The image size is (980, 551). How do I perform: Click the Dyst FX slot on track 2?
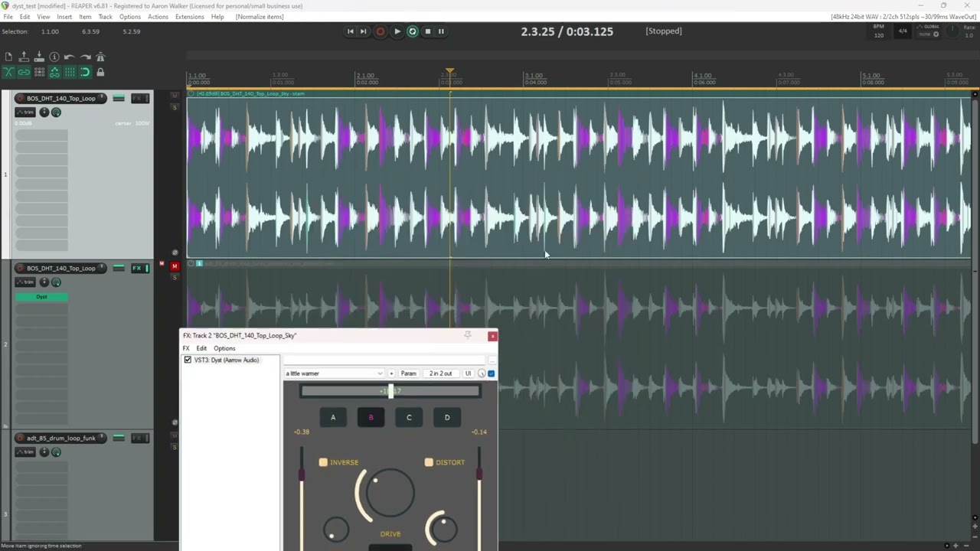[x=41, y=297]
